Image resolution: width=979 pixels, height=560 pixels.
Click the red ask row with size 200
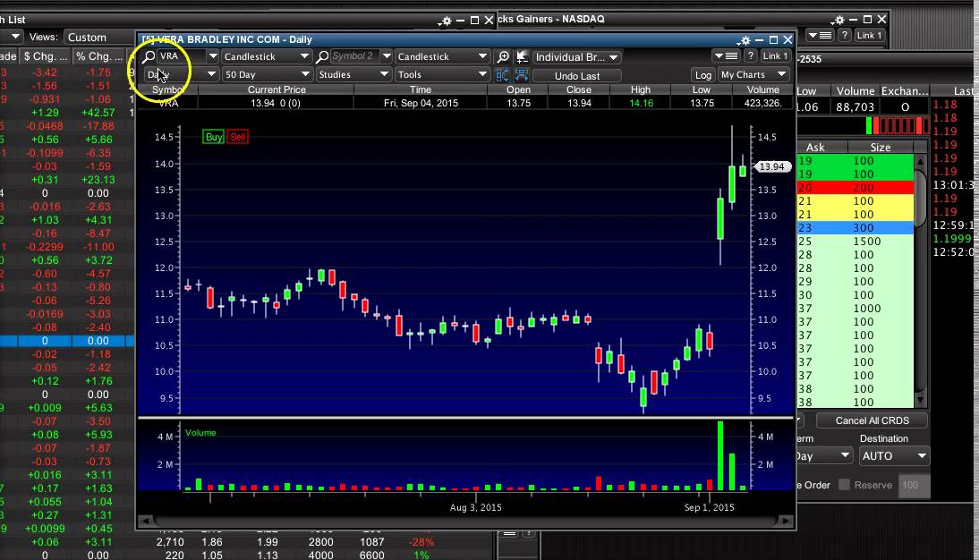856,187
